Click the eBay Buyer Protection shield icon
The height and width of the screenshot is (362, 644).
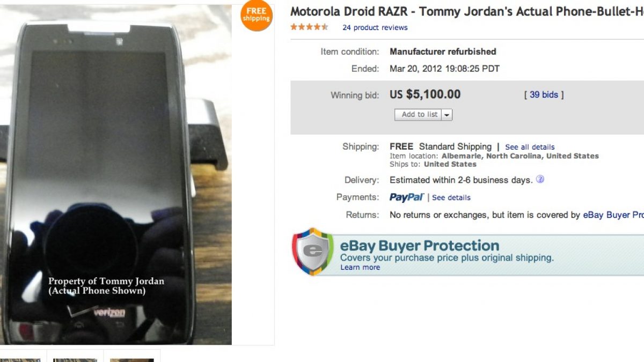tap(313, 252)
